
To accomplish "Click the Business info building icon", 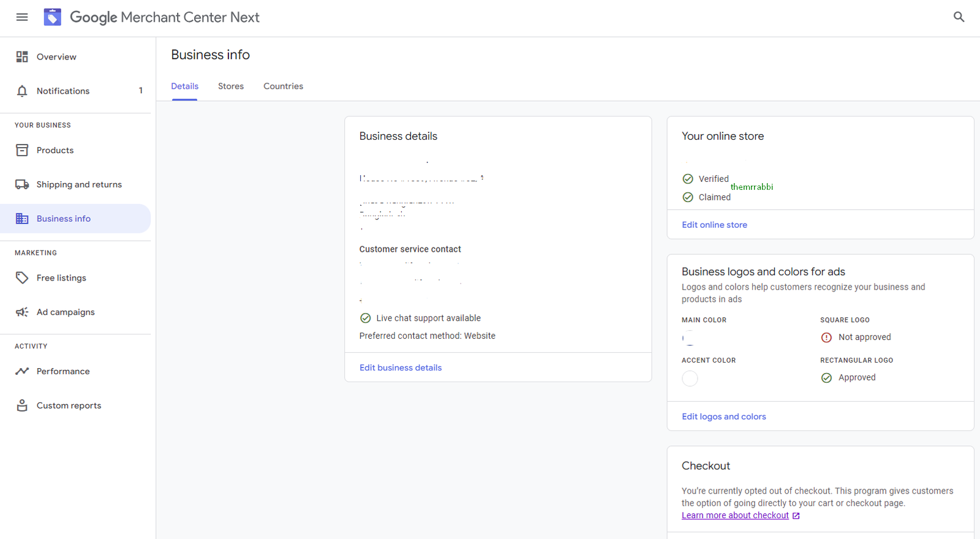I will (22, 219).
